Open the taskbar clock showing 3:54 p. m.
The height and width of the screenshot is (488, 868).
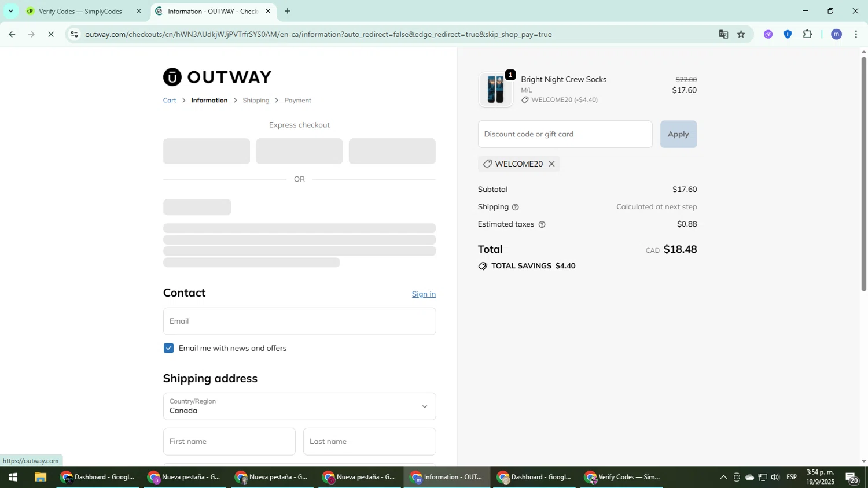click(821, 478)
